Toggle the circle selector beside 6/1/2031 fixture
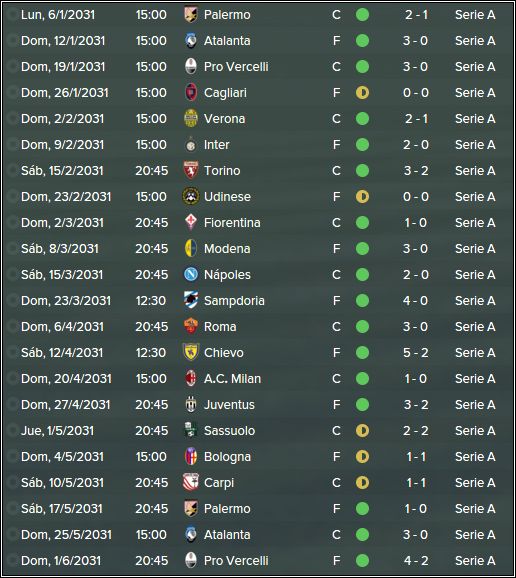516x578 pixels. pyautogui.click(x=13, y=15)
